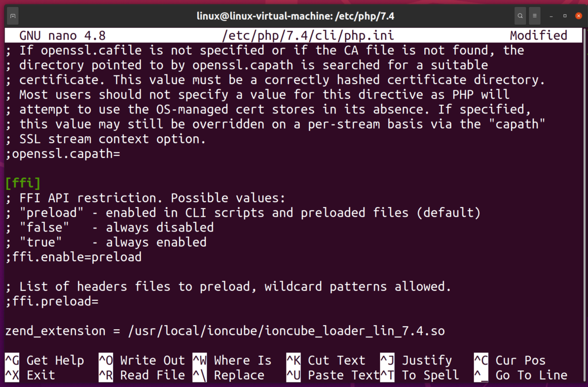
Task: Select Read File in the shortcut bar
Action: click(152, 375)
